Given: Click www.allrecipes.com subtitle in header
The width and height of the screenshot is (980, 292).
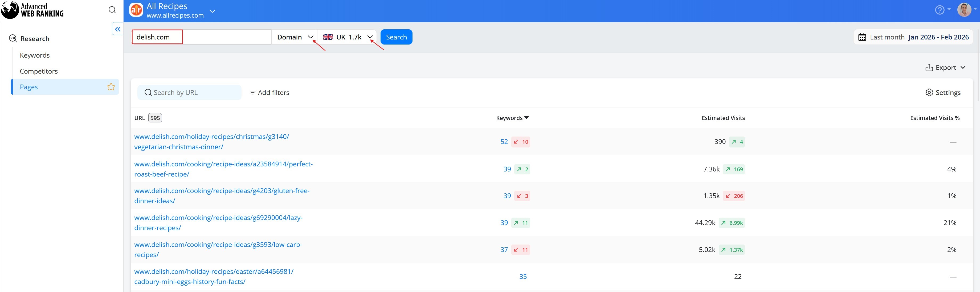Looking at the screenshot, I should point(175,16).
